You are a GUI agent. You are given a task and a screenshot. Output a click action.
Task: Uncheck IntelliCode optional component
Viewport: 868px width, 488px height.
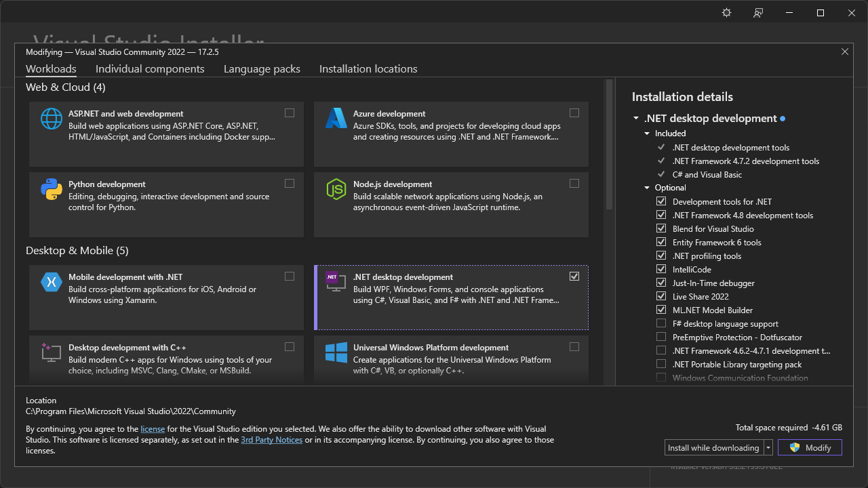661,270
